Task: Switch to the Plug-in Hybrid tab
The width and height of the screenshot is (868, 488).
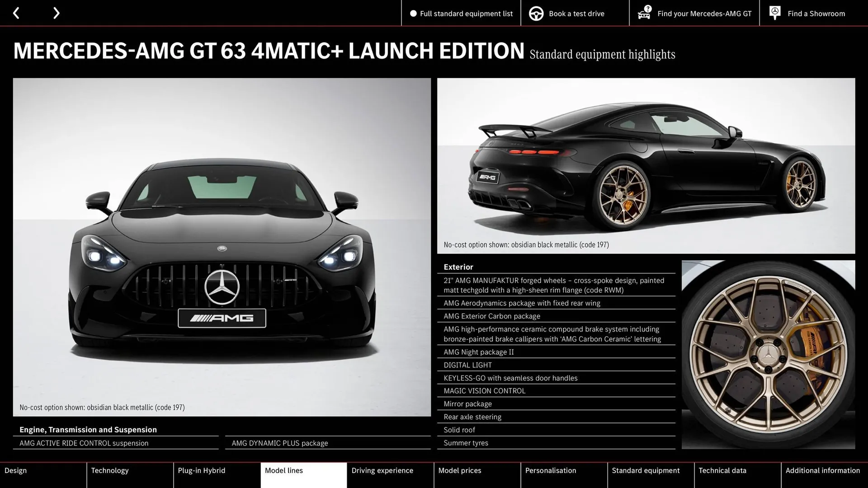Action: tap(217, 475)
